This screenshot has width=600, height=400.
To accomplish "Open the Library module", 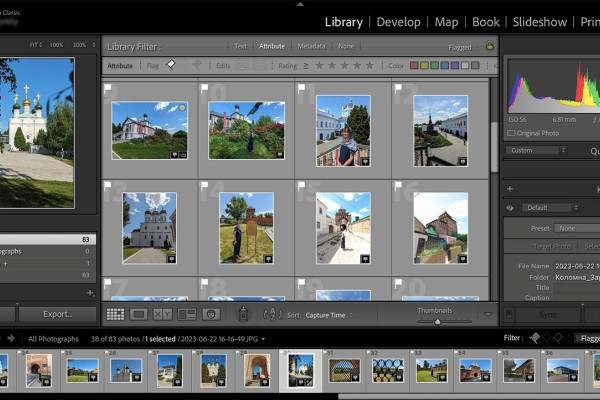I will click(x=344, y=22).
